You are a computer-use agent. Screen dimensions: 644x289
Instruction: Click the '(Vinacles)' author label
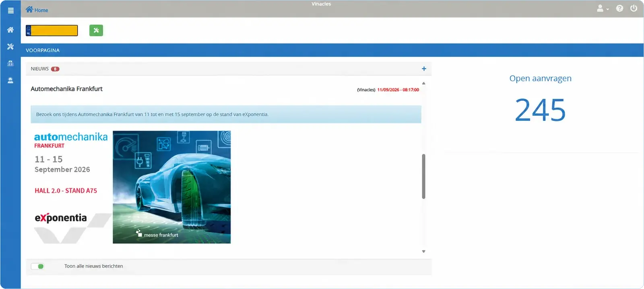click(x=366, y=90)
